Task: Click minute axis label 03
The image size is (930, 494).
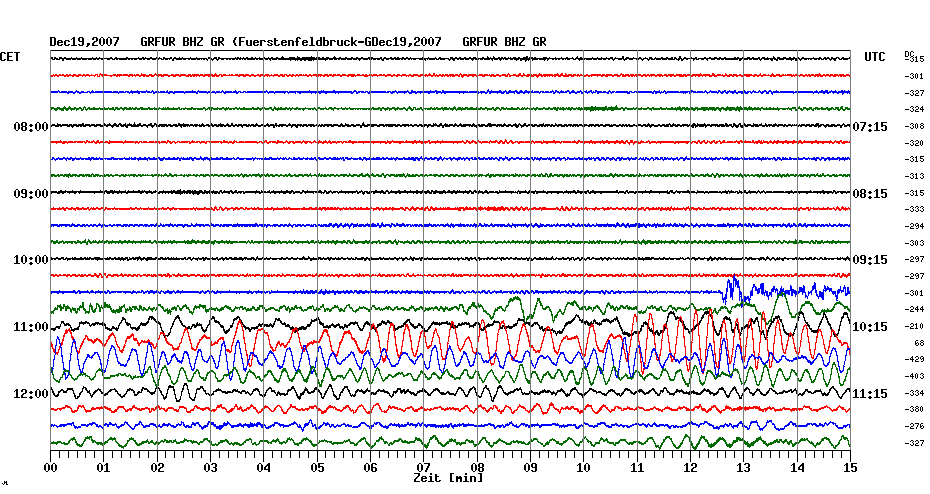Action: 211,468
